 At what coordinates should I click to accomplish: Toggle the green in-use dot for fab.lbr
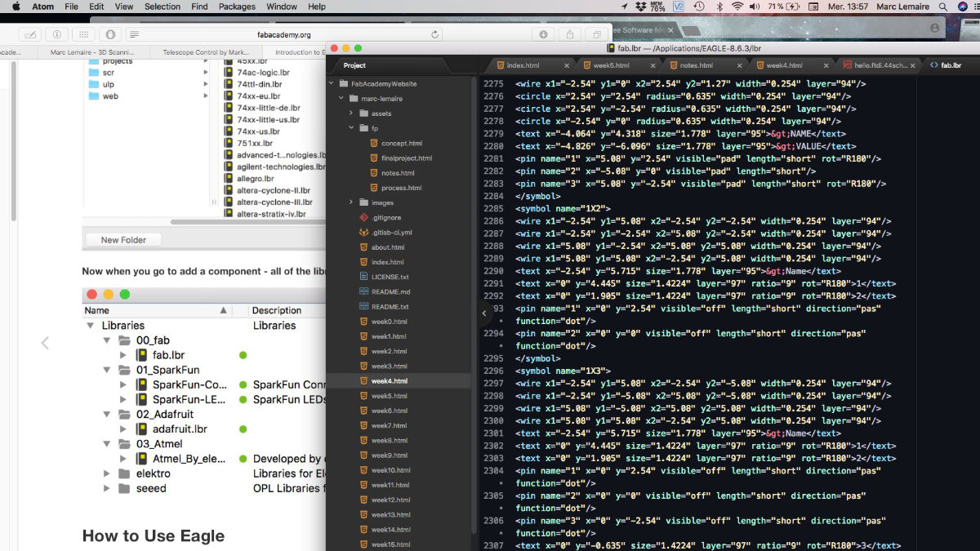pyautogui.click(x=243, y=355)
